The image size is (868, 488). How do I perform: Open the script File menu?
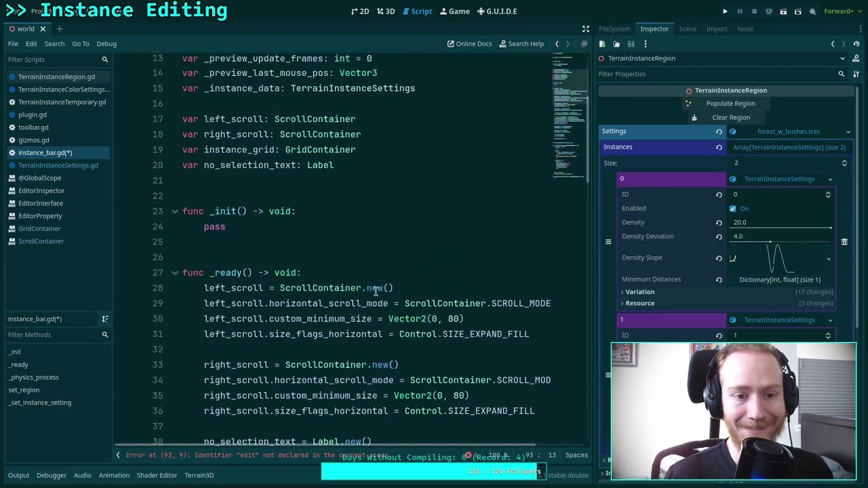[x=13, y=44]
